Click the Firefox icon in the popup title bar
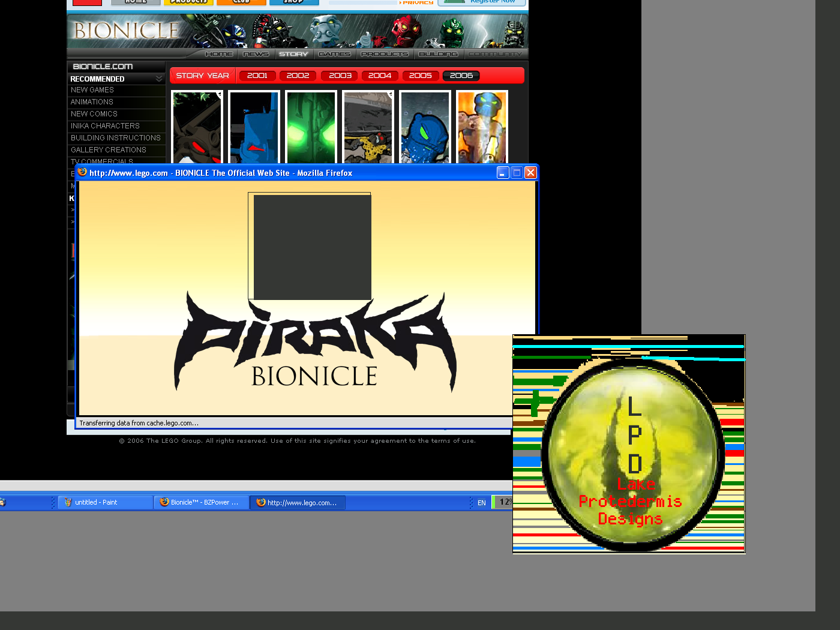Image resolution: width=840 pixels, height=630 pixels. [82, 172]
